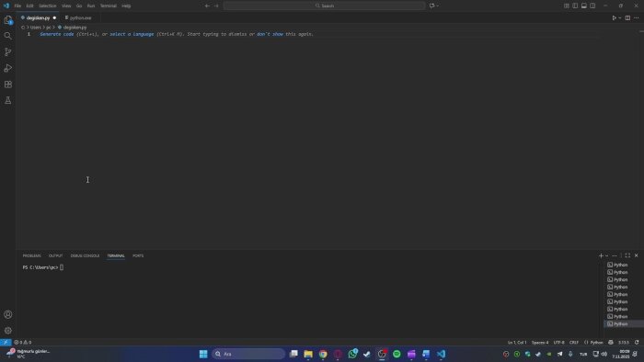The height and width of the screenshot is (362, 644).
Task: Open the File menu
Action: [17, 6]
